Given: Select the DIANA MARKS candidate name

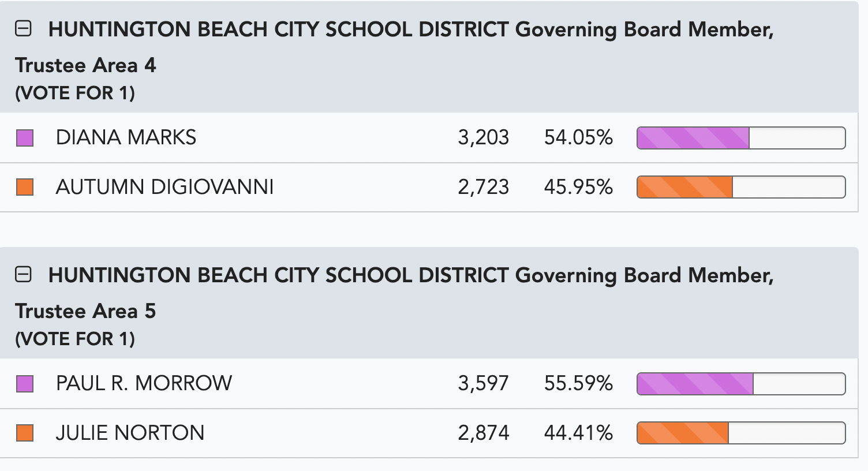Looking at the screenshot, I should (126, 137).
